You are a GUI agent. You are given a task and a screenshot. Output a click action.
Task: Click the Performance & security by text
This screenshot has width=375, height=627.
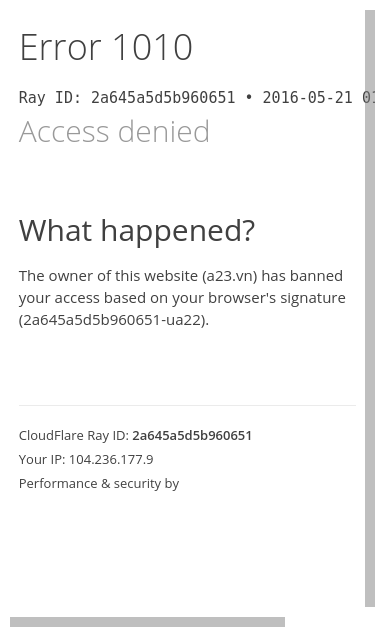coord(99,484)
